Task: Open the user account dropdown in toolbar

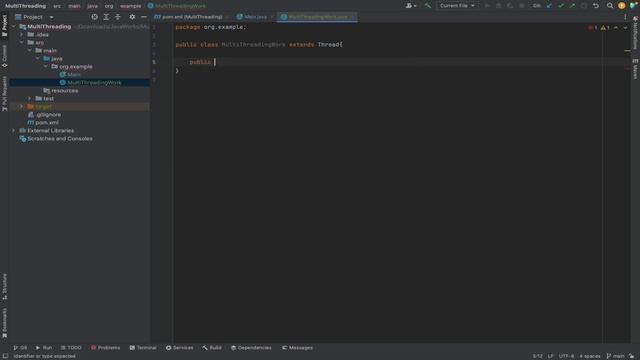Action: (x=411, y=6)
